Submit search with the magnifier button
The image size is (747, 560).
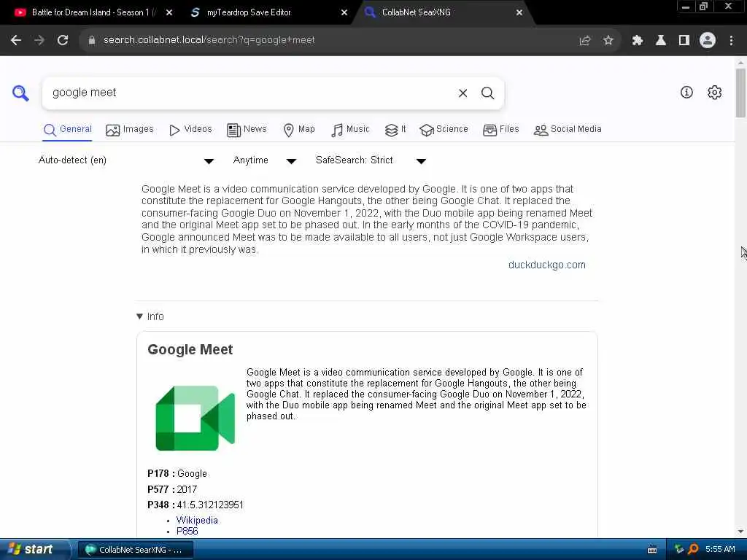pos(487,93)
